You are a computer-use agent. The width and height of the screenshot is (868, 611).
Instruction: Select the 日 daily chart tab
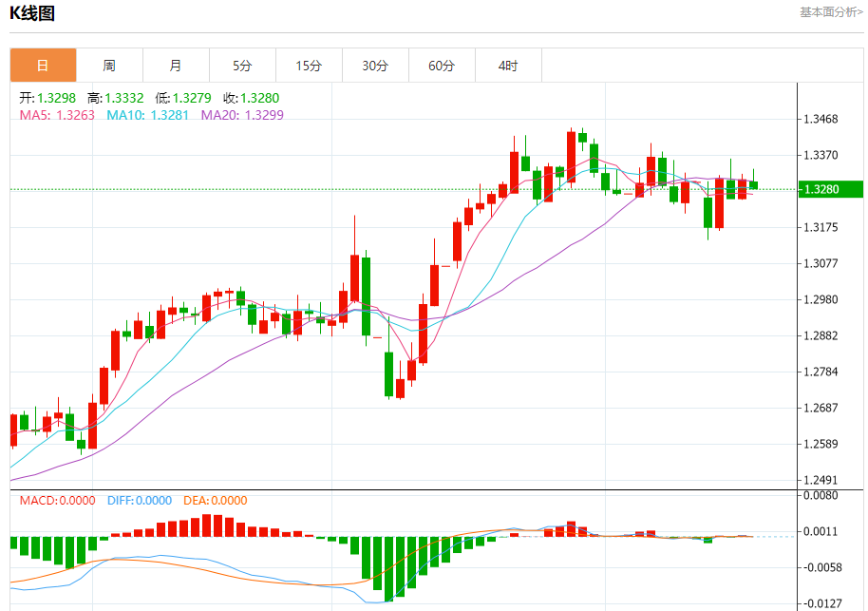[43, 66]
